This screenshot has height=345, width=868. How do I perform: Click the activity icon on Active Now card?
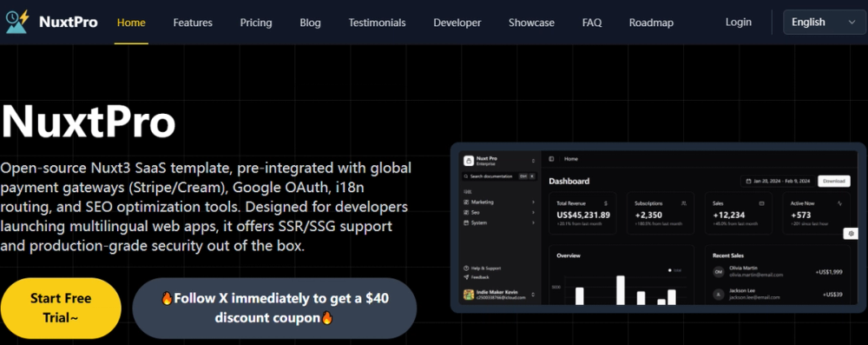(x=839, y=203)
